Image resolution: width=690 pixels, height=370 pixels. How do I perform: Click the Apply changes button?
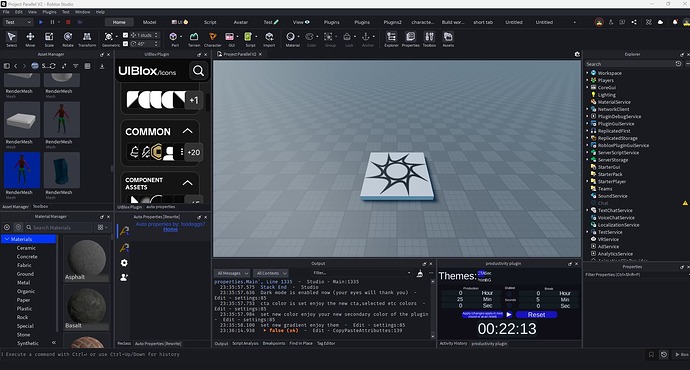click(x=482, y=315)
